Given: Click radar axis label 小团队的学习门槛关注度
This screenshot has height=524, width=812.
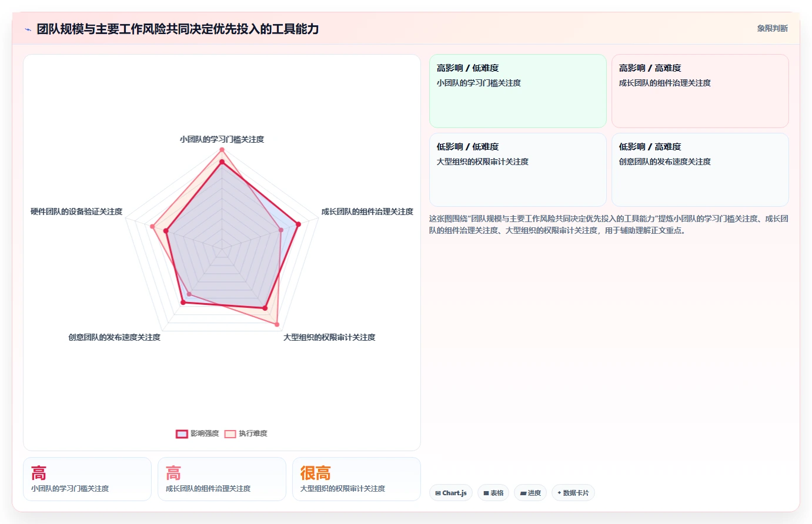Looking at the screenshot, I should [222, 139].
